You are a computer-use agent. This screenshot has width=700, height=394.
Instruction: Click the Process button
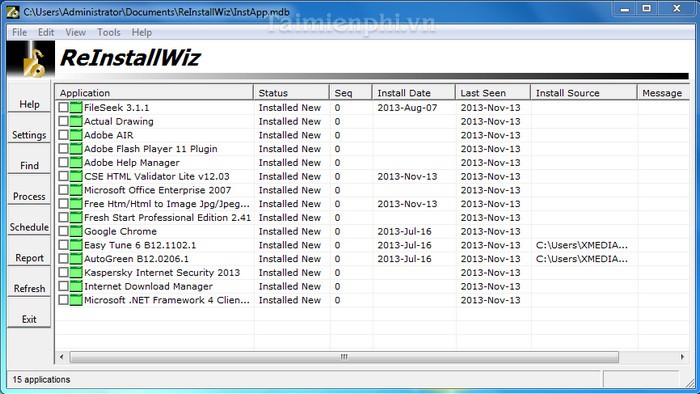[x=29, y=191]
